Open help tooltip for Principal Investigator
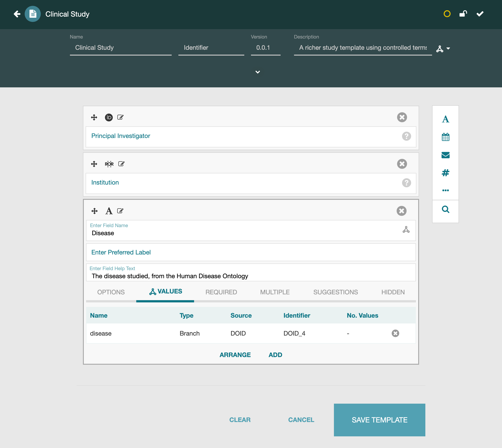Image resolution: width=502 pixels, height=448 pixels. pos(406,136)
